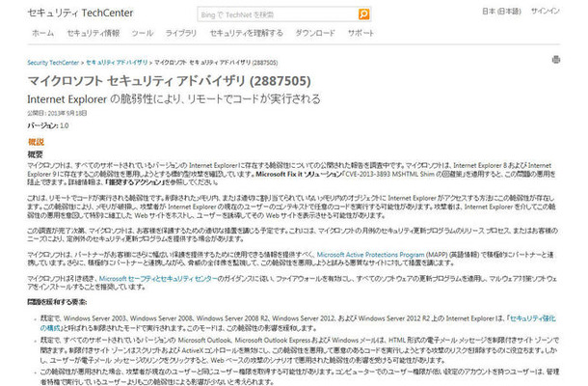The width and height of the screenshot is (588, 386).
Task: Click the heading マイクロソフト セキュリティ アドバイザリ (2887505)
Action: 169,81
